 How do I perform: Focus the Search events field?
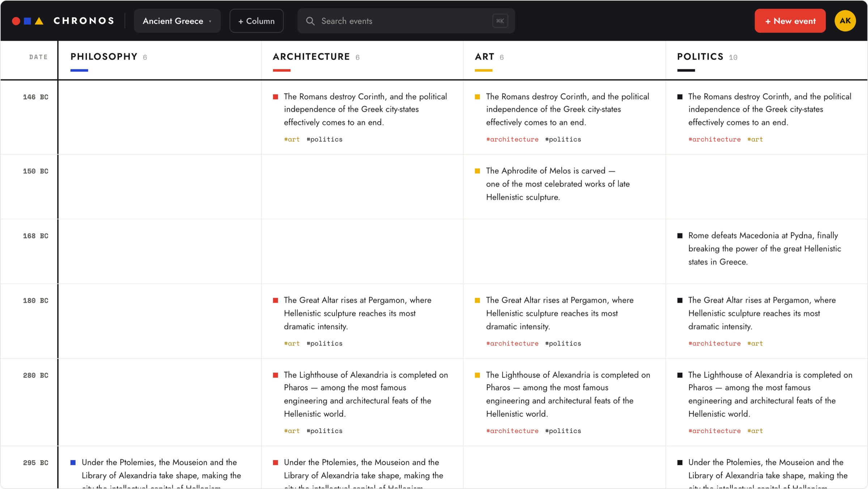[406, 21]
